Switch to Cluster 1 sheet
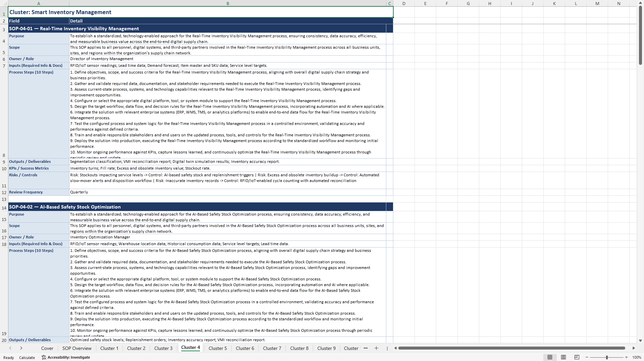 [x=109, y=348]
